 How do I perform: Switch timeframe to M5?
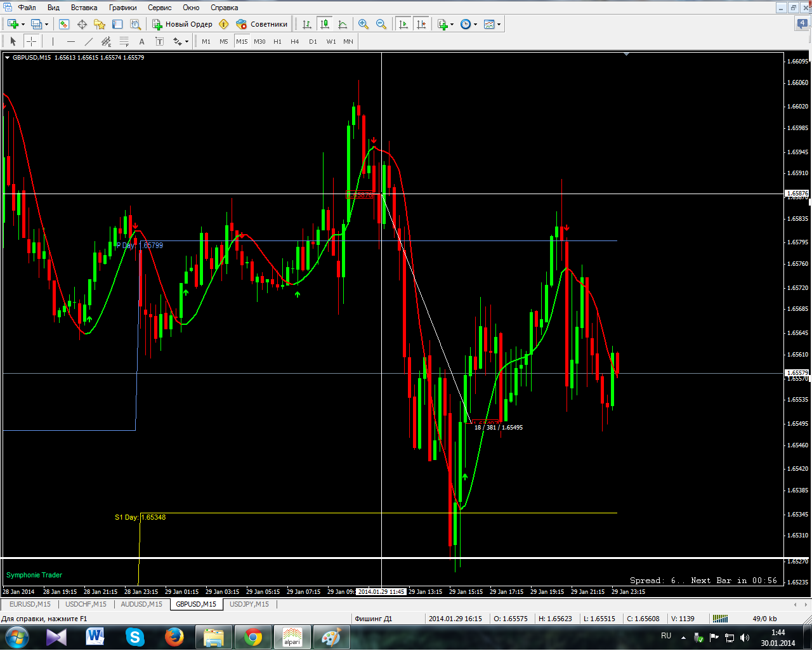pos(224,41)
